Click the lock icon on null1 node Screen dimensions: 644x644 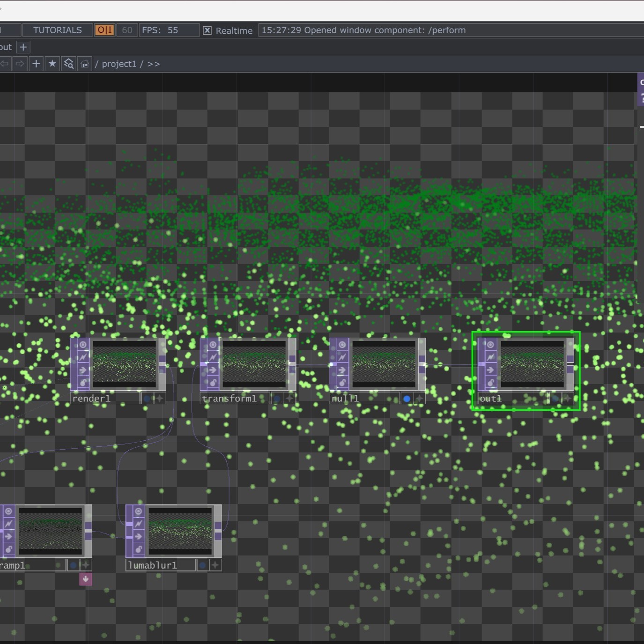pyautogui.click(x=342, y=383)
